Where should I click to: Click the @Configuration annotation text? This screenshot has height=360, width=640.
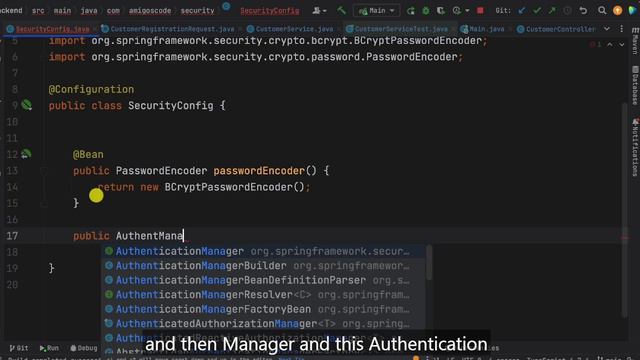point(91,89)
